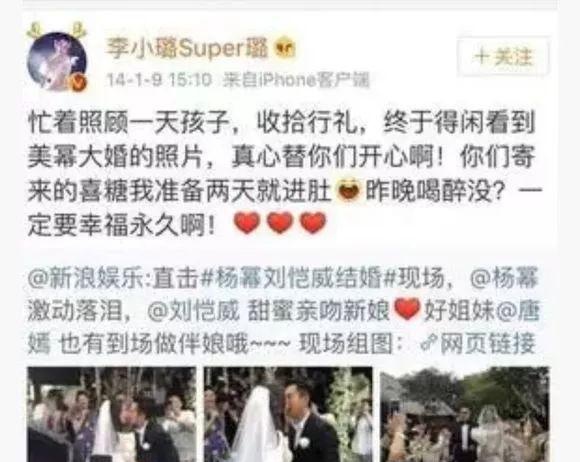Tap the 来自iPhone客户端 source label
Screen dimensions: 580x462
(x=296, y=79)
